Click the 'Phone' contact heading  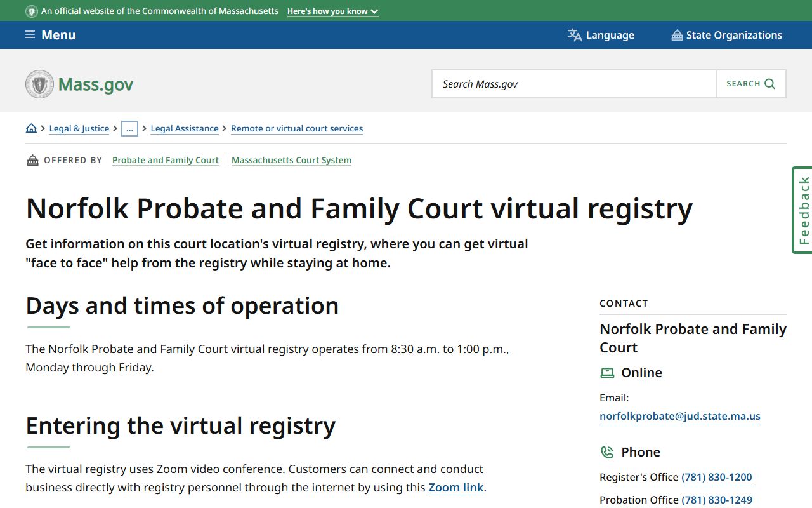pyautogui.click(x=641, y=452)
